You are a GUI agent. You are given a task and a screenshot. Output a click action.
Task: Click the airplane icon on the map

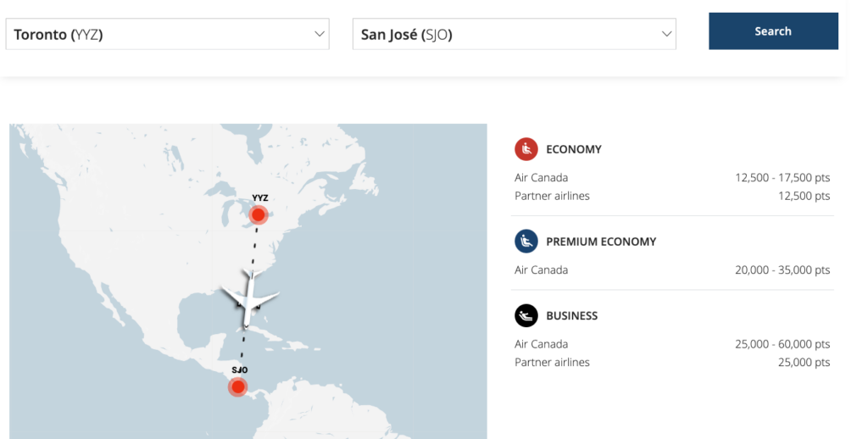coord(249,298)
